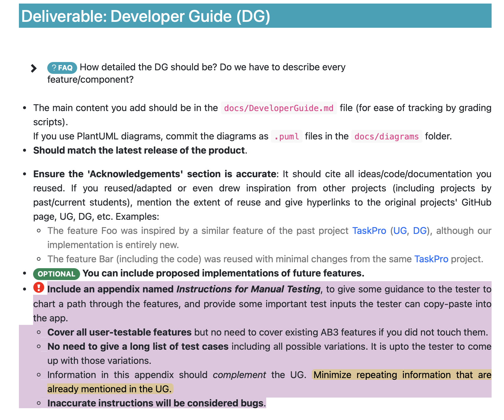Click 'Cover all user-testable features' text
The height and width of the screenshot is (420, 504).
[x=119, y=332]
